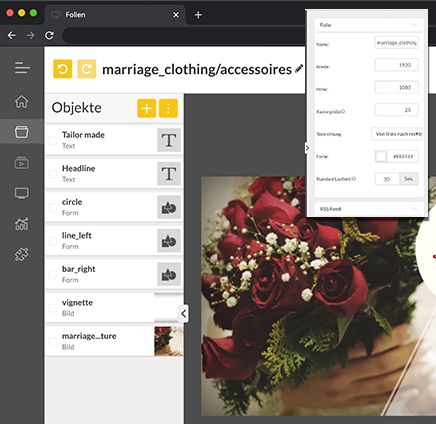This screenshot has height=424, width=436.
Task: Open the Textrichtung dropdown
Action: [397, 134]
